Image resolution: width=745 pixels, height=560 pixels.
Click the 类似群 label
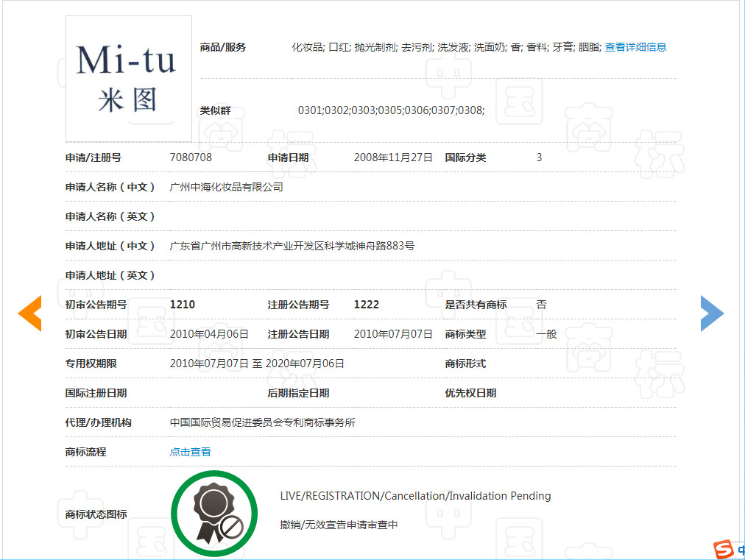(x=215, y=110)
